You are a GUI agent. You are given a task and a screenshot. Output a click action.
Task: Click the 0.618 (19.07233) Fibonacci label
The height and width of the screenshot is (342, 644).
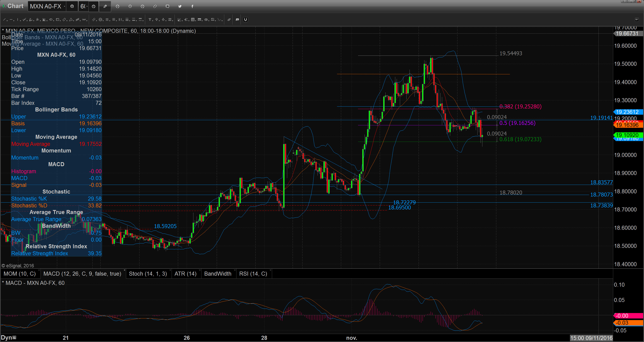click(x=520, y=139)
